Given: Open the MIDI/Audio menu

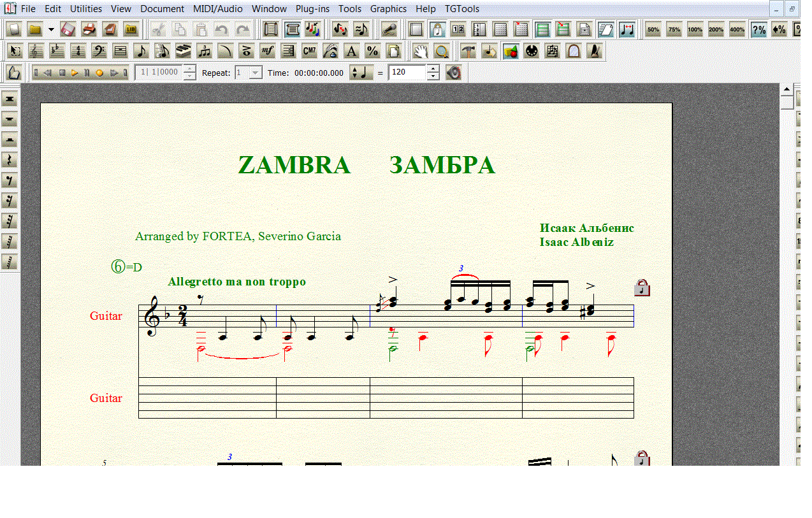Looking at the screenshot, I should tap(217, 9).
